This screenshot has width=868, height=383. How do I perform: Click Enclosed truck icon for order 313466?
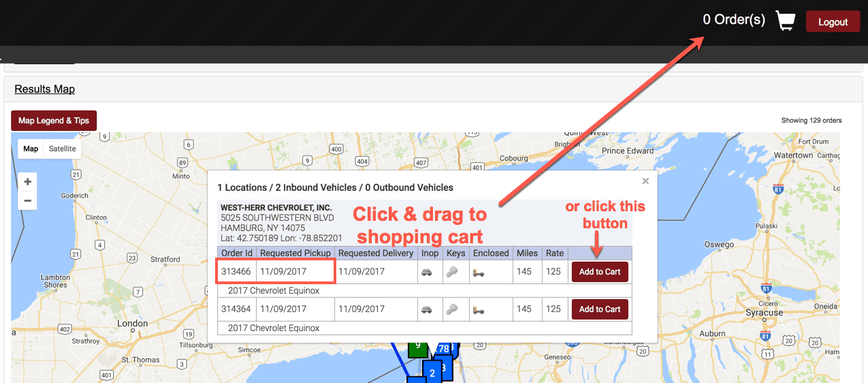(x=479, y=272)
